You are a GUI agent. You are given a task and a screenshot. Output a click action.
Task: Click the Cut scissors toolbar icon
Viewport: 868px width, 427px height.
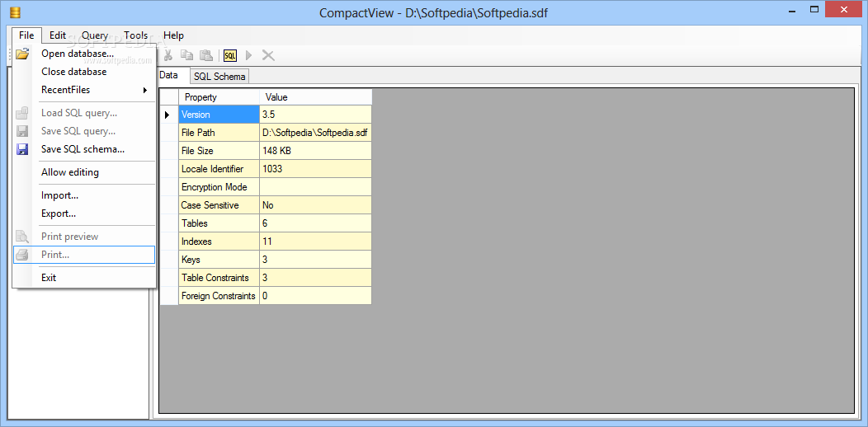point(168,55)
